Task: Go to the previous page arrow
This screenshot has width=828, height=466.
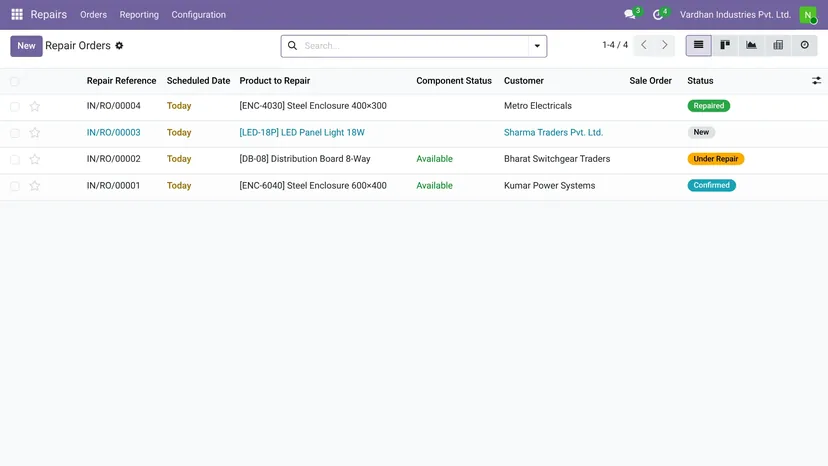Action: (x=644, y=45)
